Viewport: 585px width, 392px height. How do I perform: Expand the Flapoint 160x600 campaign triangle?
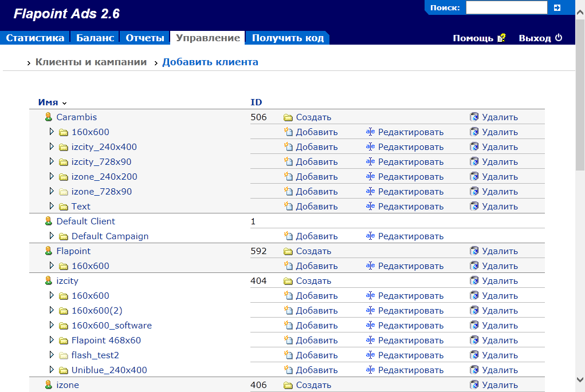click(x=52, y=266)
